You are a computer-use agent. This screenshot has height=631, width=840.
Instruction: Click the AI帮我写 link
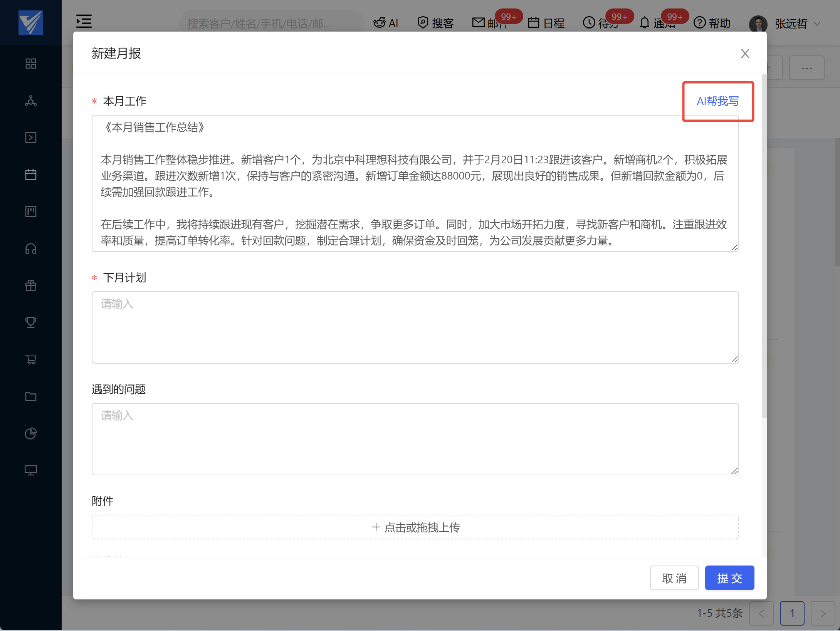717,101
